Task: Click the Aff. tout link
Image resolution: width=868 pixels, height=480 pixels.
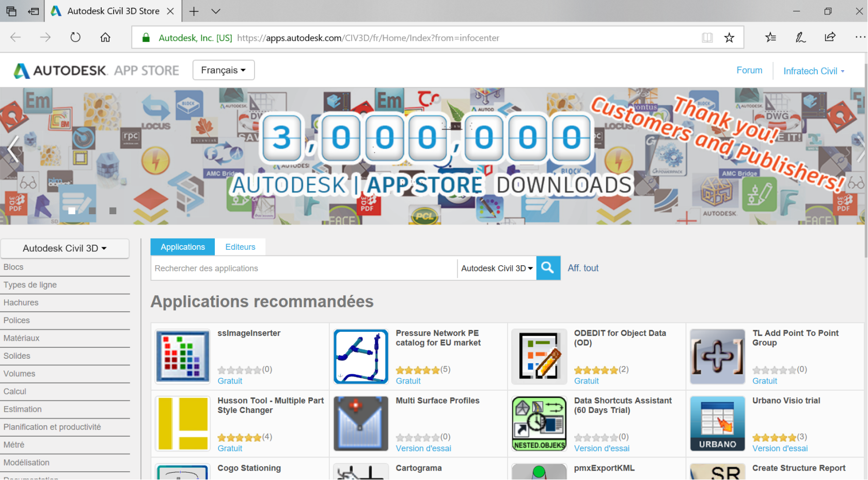Action: pos(583,268)
